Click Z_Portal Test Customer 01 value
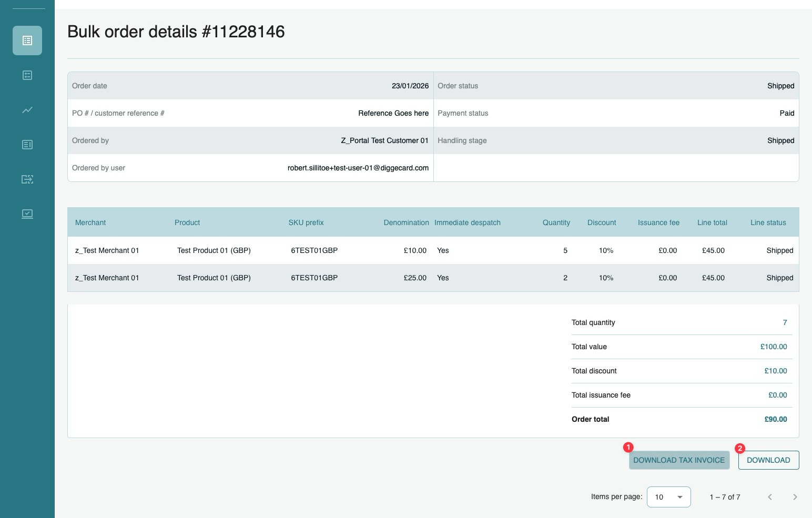 [385, 140]
